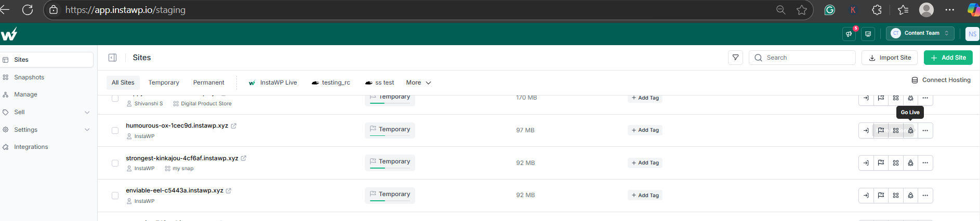980x221 pixels.
Task: Select checkbox for enviable-eel-c5443a site
Action: click(x=115, y=196)
